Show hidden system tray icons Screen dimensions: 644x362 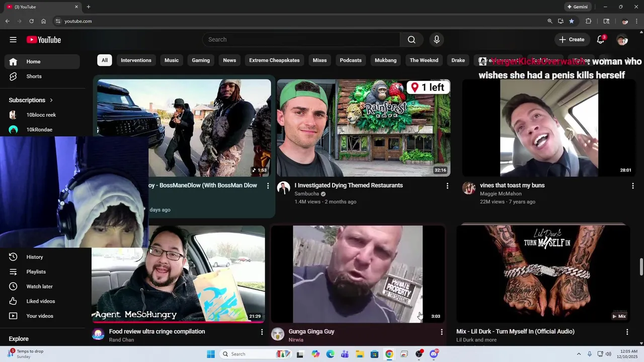pyautogui.click(x=579, y=354)
